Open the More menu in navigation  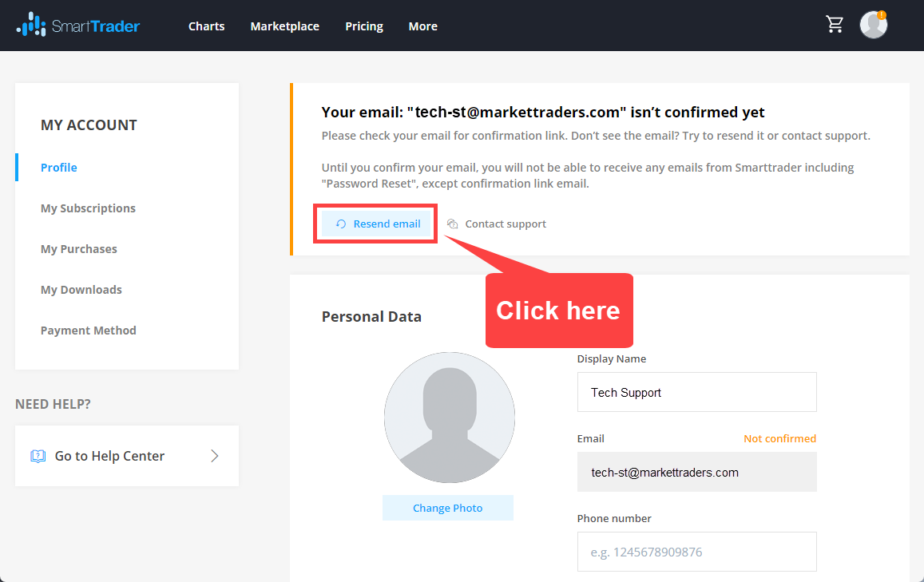[x=422, y=26]
